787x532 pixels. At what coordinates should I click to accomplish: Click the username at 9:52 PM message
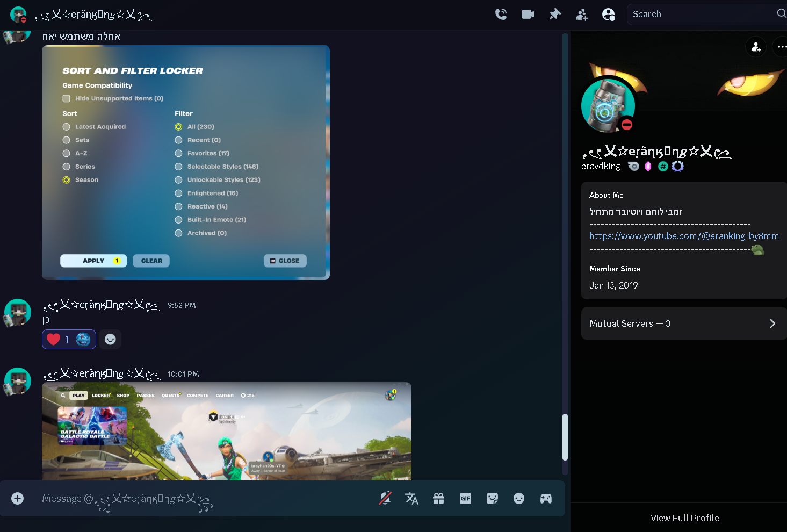102,305
